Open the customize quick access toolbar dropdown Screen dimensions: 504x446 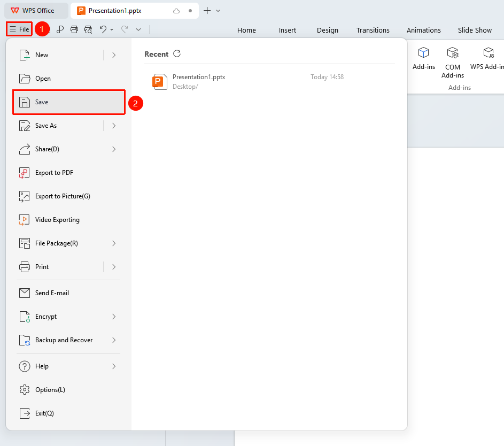point(138,29)
